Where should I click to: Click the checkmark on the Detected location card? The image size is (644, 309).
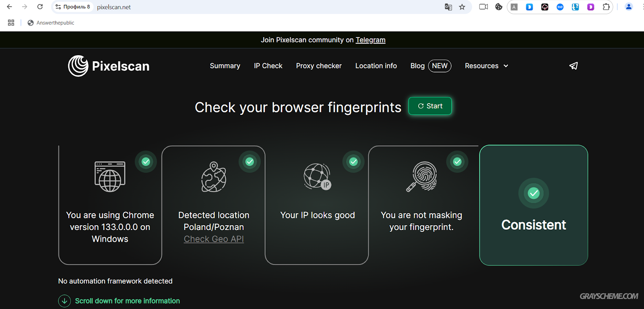[x=250, y=162]
